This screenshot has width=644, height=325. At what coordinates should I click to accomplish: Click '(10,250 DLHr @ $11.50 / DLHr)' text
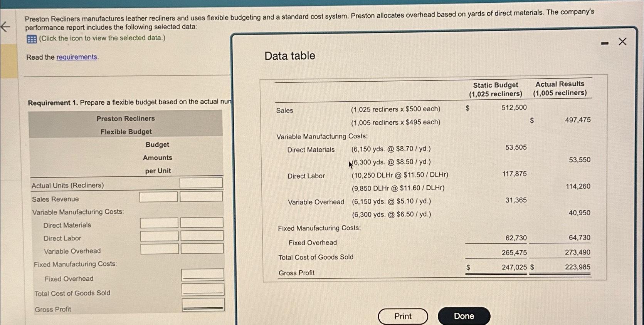point(400,175)
